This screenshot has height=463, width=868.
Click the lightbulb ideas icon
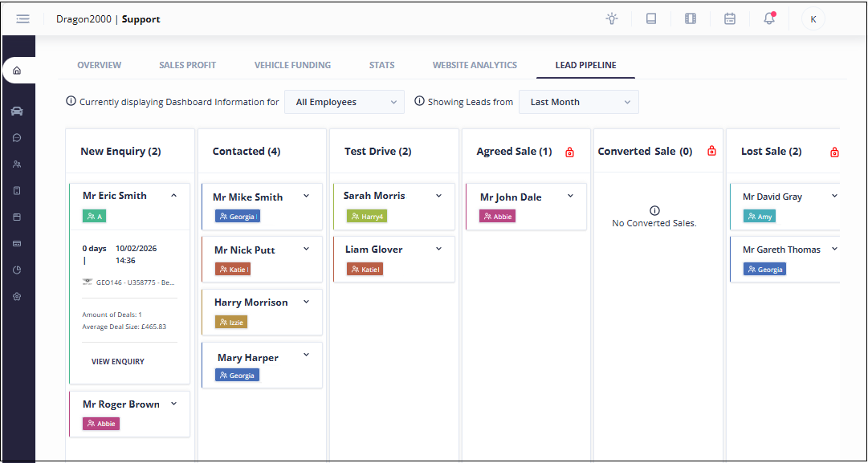[x=612, y=19]
